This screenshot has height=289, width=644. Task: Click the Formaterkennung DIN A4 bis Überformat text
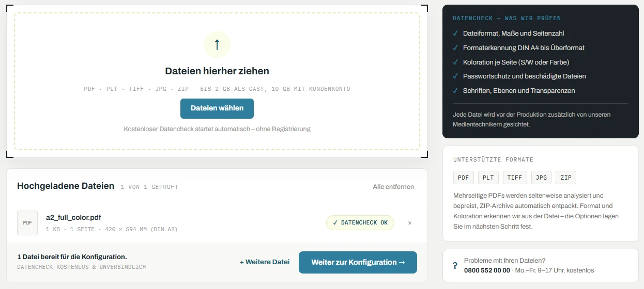coord(524,48)
